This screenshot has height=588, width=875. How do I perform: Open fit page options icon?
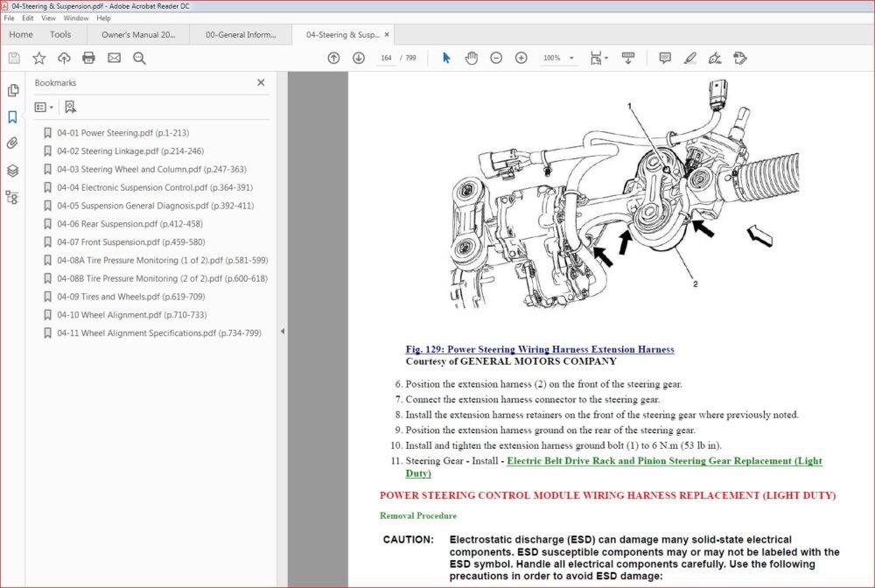point(598,58)
